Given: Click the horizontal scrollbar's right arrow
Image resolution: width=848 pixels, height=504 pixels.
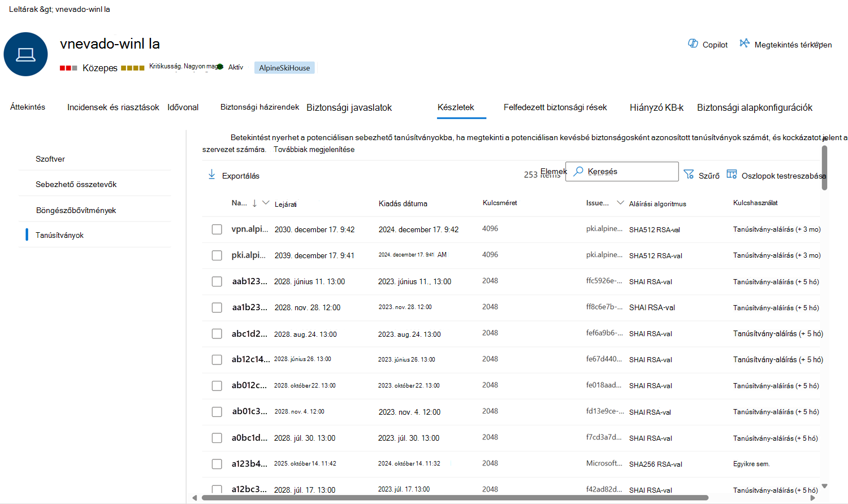Looking at the screenshot, I should pyautogui.click(x=813, y=498).
